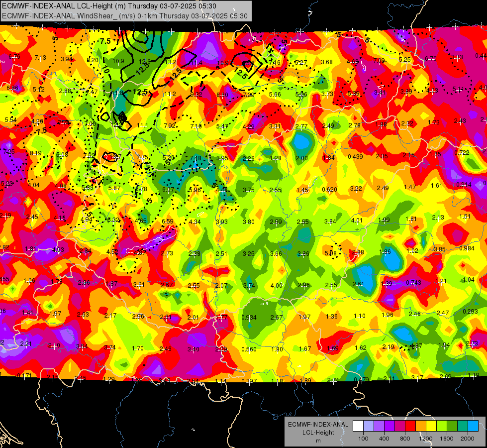
Task: Click the wind shear value 13.2
Action: point(171,62)
